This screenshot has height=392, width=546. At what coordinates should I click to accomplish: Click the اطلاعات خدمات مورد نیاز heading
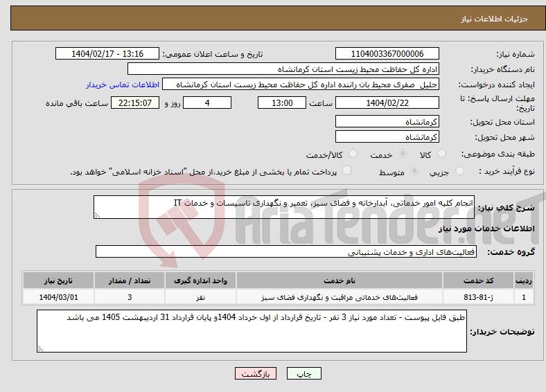[486, 229]
